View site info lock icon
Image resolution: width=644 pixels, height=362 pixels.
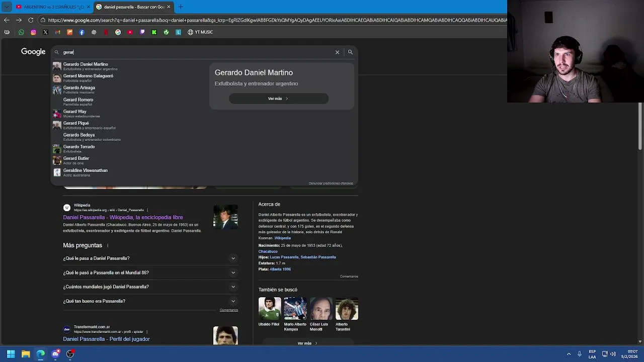(x=43, y=20)
